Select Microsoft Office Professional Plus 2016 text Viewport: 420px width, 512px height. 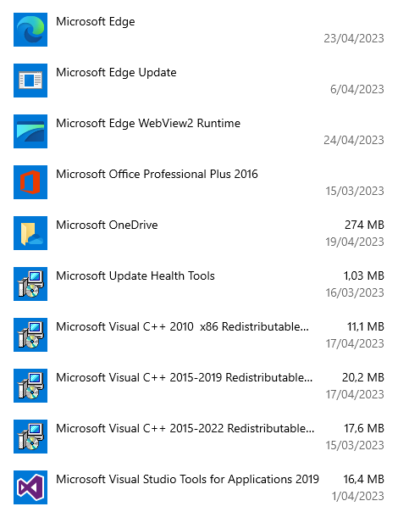(x=157, y=174)
